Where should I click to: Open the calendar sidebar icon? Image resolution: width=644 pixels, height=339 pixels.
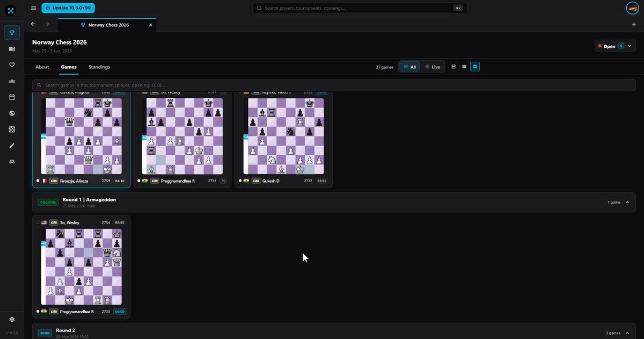coord(12,97)
